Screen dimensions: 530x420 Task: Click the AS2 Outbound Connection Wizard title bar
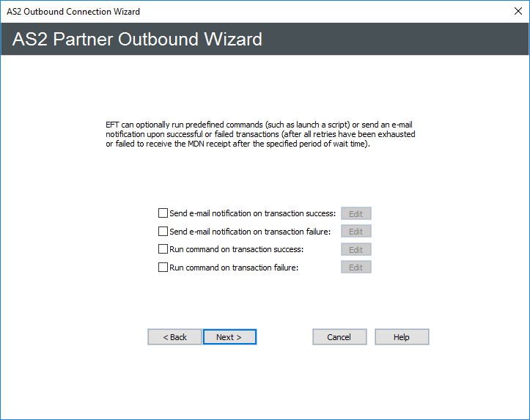pyautogui.click(x=220, y=11)
